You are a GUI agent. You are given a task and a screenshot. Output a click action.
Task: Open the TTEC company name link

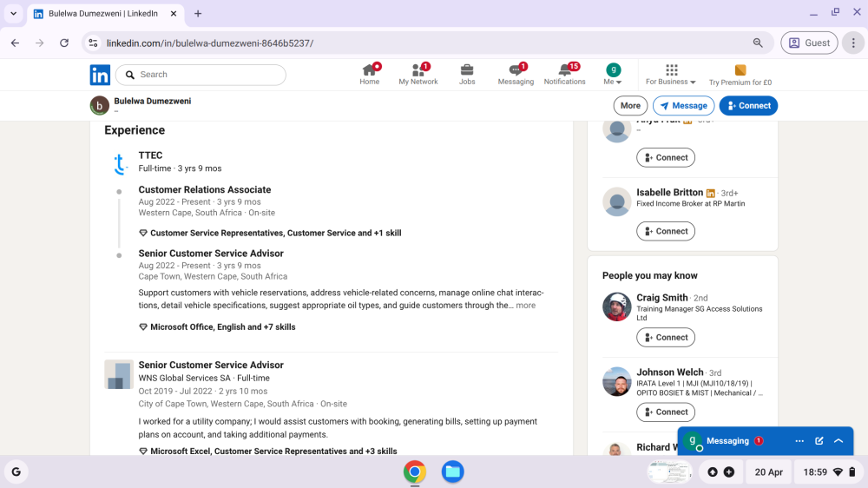pyautogui.click(x=150, y=155)
